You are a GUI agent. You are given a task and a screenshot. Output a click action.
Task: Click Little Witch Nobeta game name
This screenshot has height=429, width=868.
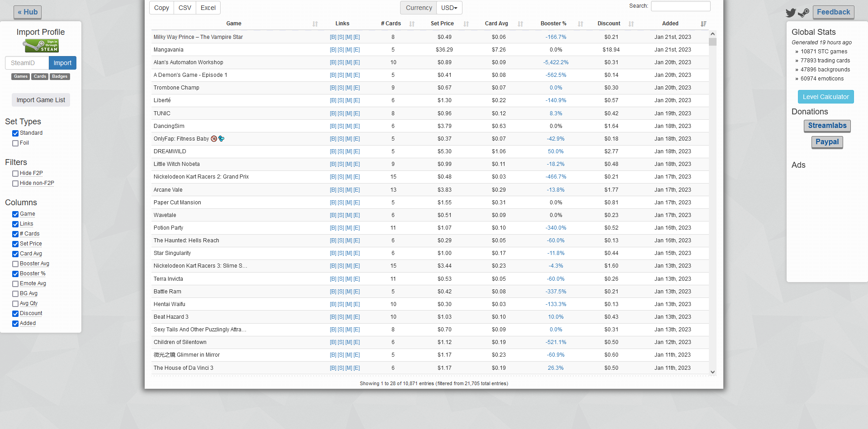click(x=177, y=164)
